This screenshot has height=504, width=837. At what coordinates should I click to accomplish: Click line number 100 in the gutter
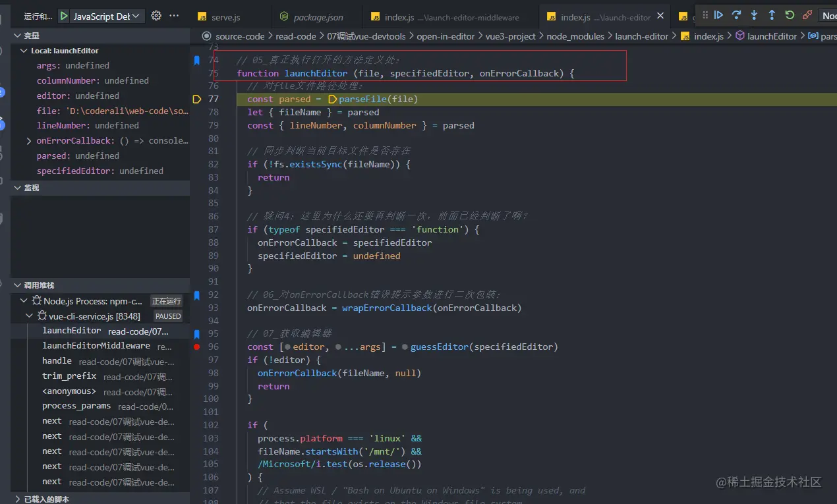pos(211,399)
